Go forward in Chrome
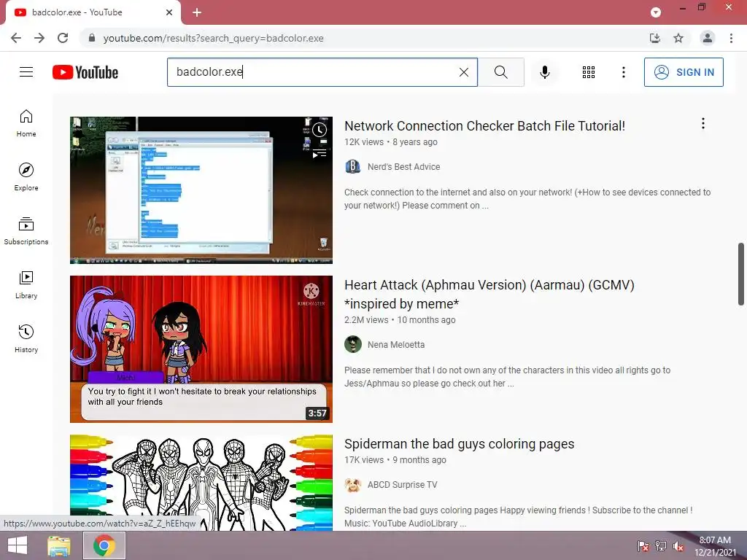747x560 pixels. click(39, 38)
